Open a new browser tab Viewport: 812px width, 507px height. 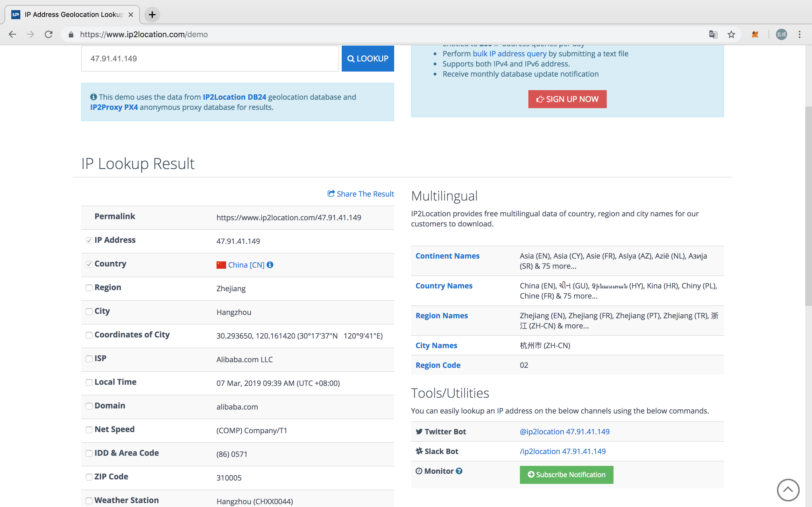point(152,14)
